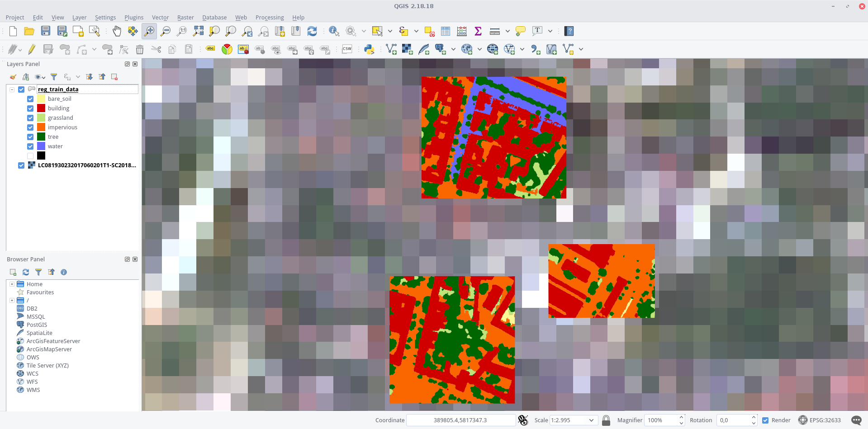Click the Zoom Out magnifier tool
The image size is (868, 429).
point(166,31)
